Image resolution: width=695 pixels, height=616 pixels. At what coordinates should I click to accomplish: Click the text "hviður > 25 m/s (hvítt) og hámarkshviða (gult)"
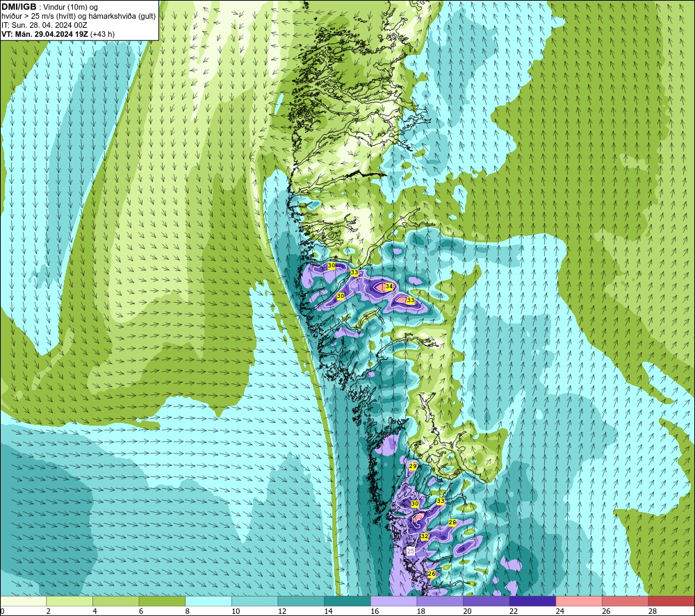click(79, 16)
